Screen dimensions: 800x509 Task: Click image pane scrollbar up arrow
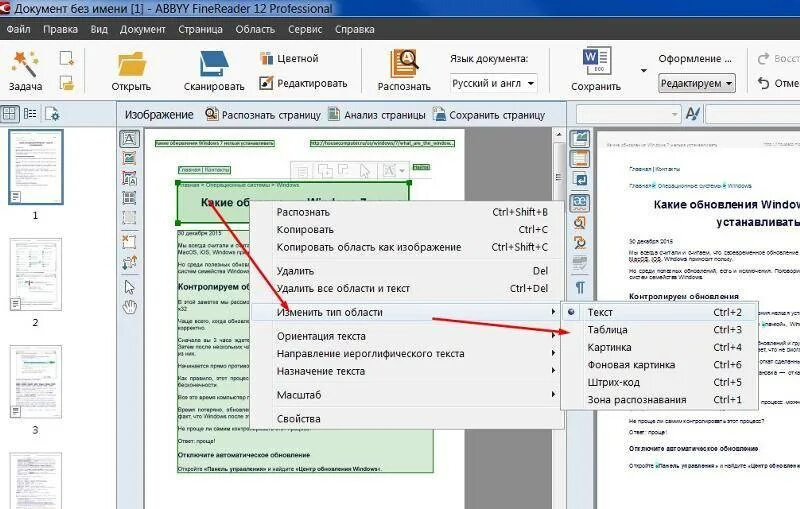tap(559, 135)
